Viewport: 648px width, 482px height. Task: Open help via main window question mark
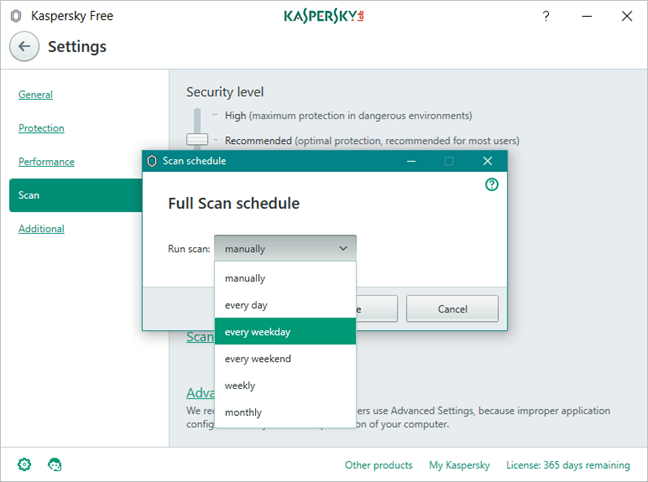[546, 17]
